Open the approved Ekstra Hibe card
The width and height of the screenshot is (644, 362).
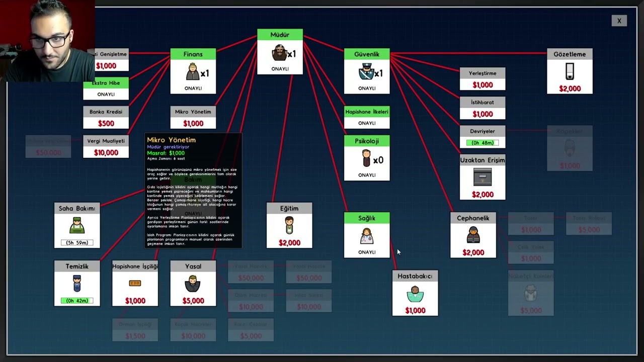(x=106, y=88)
